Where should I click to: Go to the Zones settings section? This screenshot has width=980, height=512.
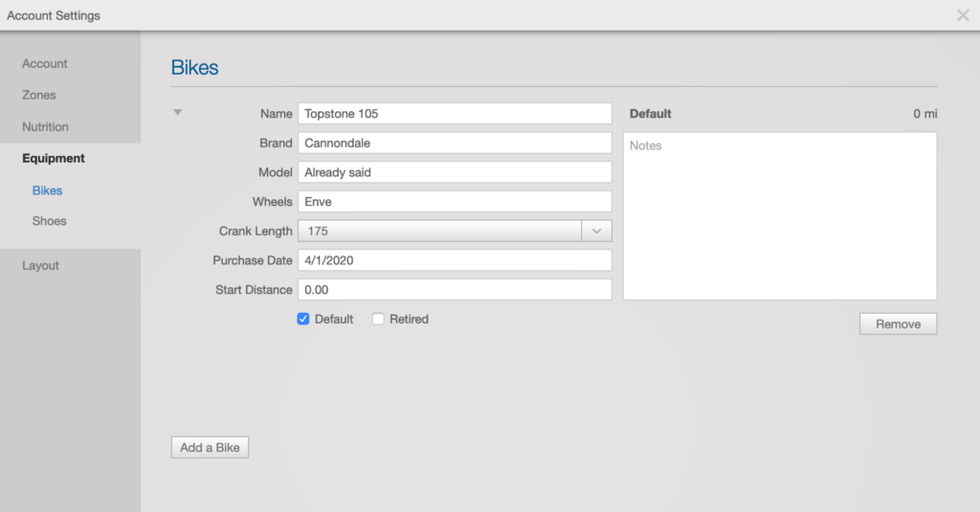point(38,95)
